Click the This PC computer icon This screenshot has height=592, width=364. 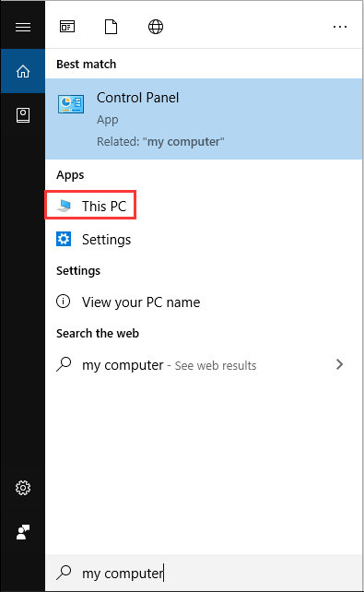(64, 206)
